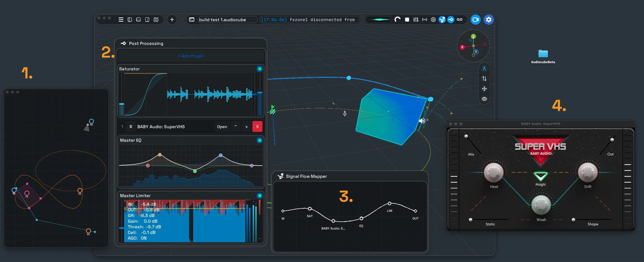
Task: Click the purple EQ band node
Action: pyautogui.click(x=252, y=166)
